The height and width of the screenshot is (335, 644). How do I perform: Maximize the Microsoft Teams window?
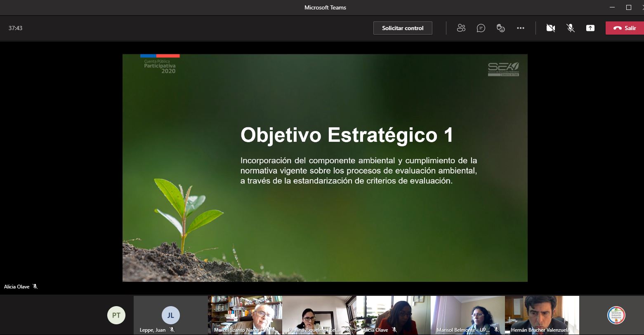tap(628, 7)
